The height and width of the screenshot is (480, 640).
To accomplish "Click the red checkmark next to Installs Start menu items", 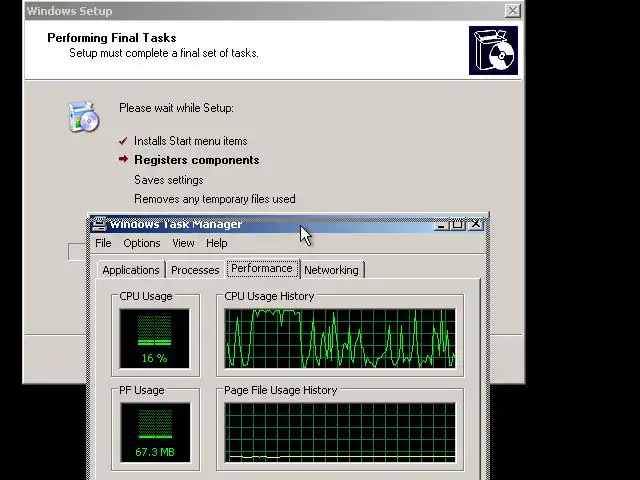I will (x=123, y=141).
